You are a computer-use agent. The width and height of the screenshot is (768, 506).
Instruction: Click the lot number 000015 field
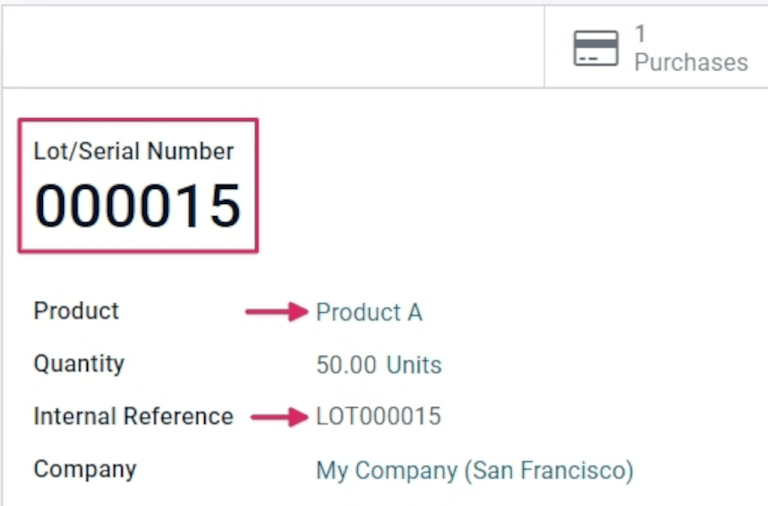(x=138, y=206)
